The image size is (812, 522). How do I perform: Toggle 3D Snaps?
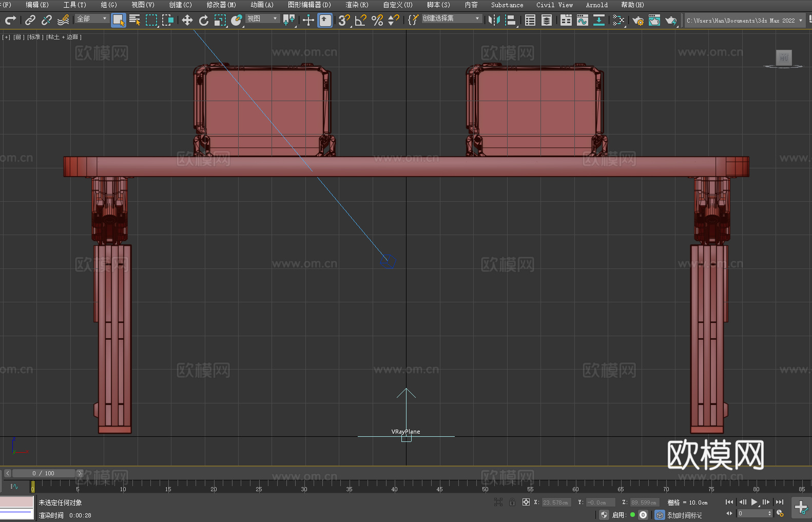click(344, 20)
